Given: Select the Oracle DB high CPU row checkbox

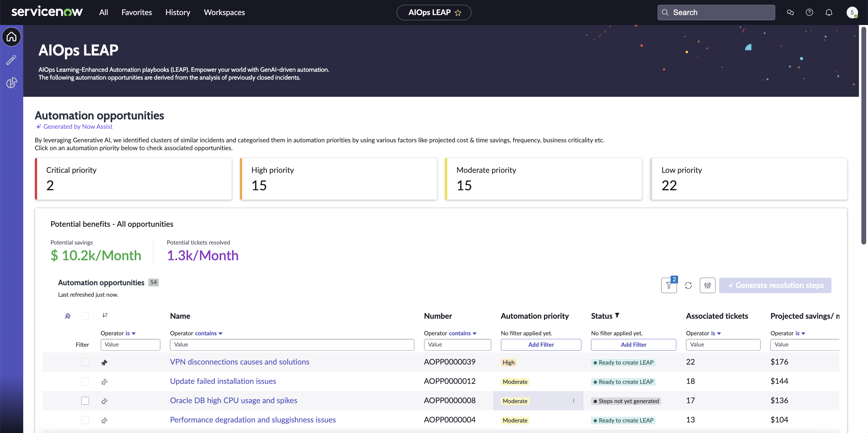Looking at the screenshot, I should tap(85, 401).
